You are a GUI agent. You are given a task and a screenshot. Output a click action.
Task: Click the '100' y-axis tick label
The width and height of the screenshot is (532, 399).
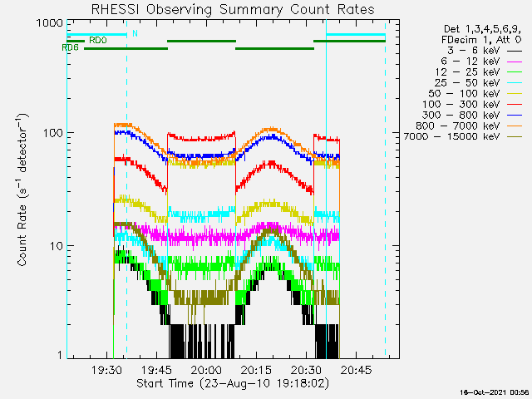(x=53, y=133)
